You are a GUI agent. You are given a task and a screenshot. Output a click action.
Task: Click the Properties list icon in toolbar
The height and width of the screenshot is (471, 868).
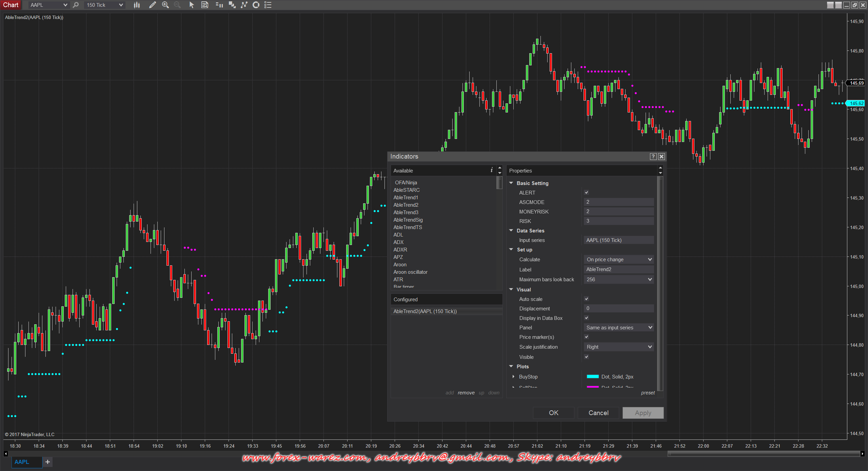click(x=268, y=5)
